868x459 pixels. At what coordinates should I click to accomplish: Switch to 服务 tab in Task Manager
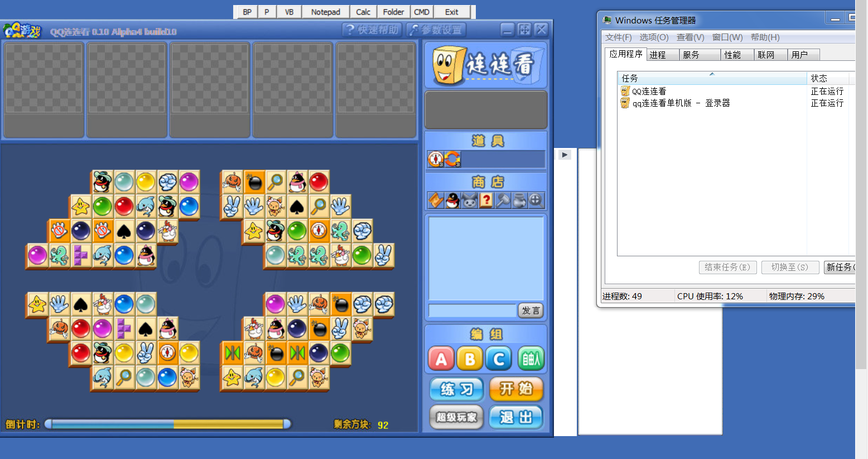click(700, 55)
